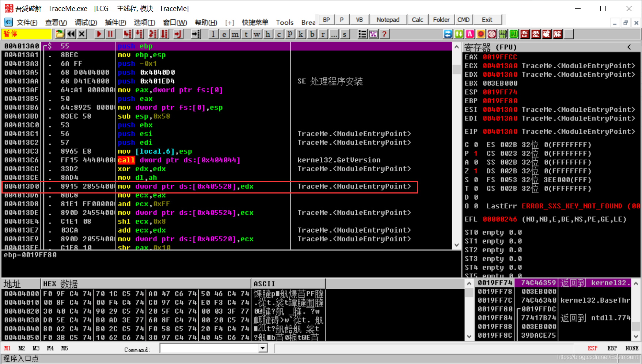Viewport: 642px width, 364px height.
Task: Open Breakpoints window with 'b' button
Action: [312, 34]
